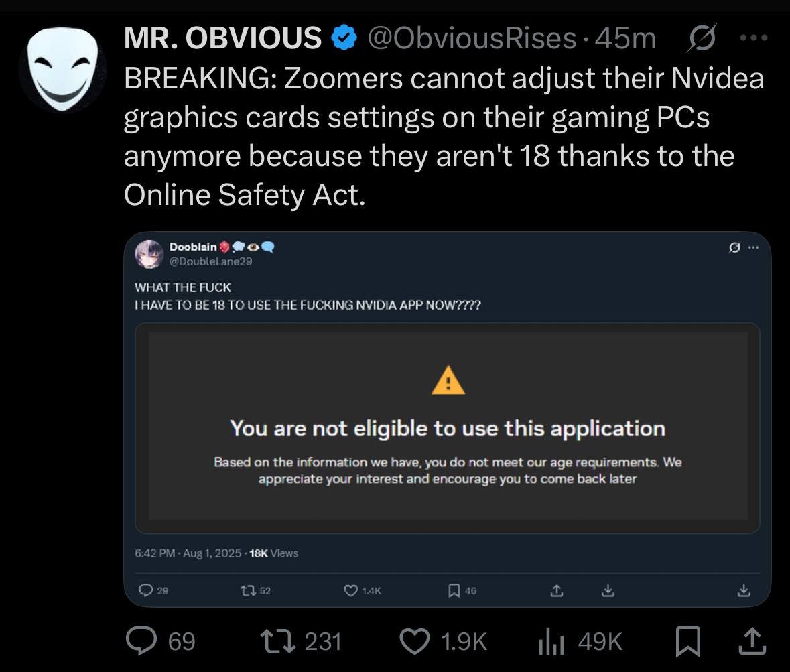Viewport: 790px width, 672px height.
Task: Bookmark the embedded tweet showing 46
Action: point(453,590)
